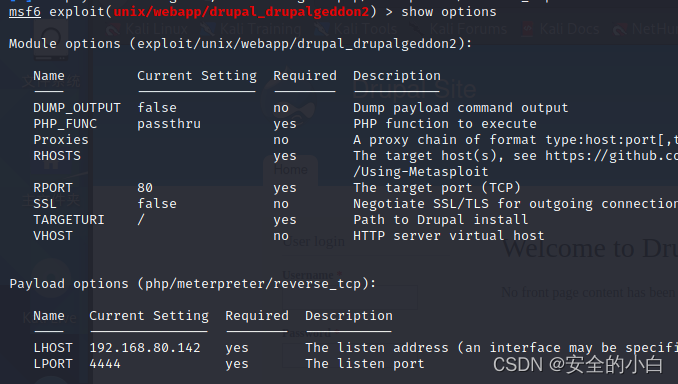Click 'yes' in the LHOST row

coord(237,349)
